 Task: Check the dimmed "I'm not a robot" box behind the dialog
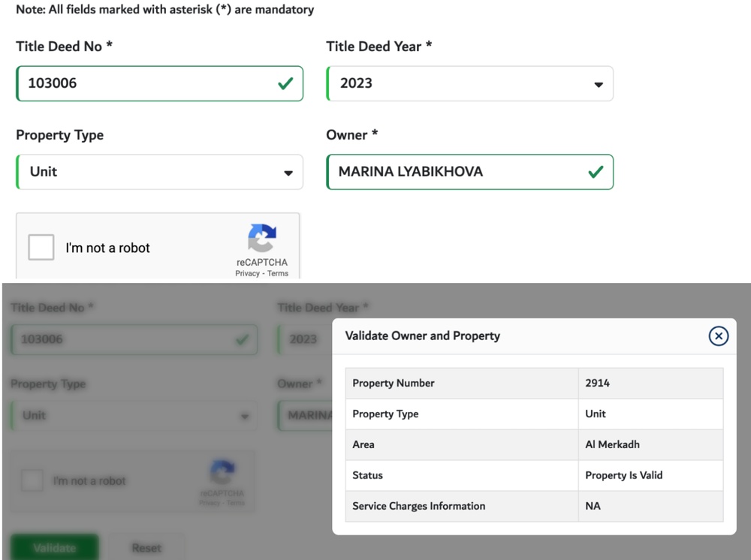(x=32, y=480)
